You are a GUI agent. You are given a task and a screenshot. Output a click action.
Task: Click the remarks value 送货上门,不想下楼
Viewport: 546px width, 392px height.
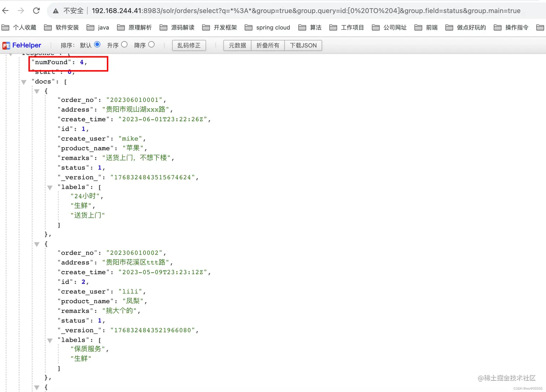pyautogui.click(x=136, y=158)
